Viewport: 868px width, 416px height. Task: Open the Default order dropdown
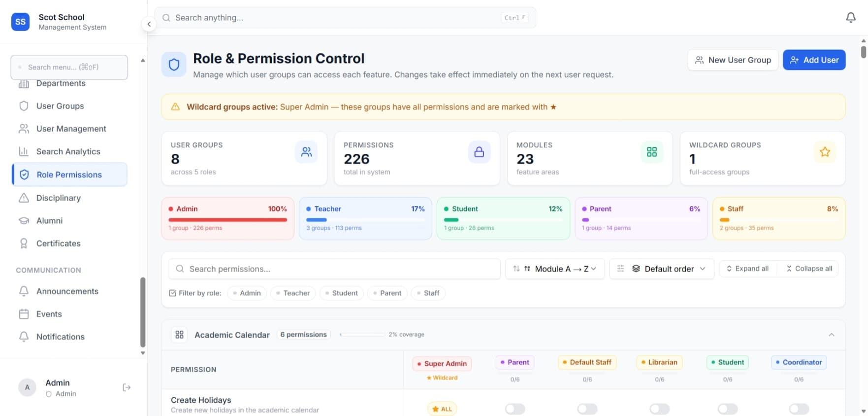point(662,269)
